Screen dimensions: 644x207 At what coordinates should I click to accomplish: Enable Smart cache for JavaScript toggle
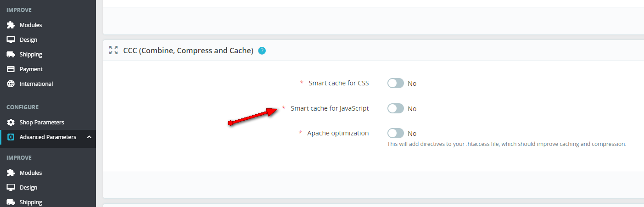[396, 108]
